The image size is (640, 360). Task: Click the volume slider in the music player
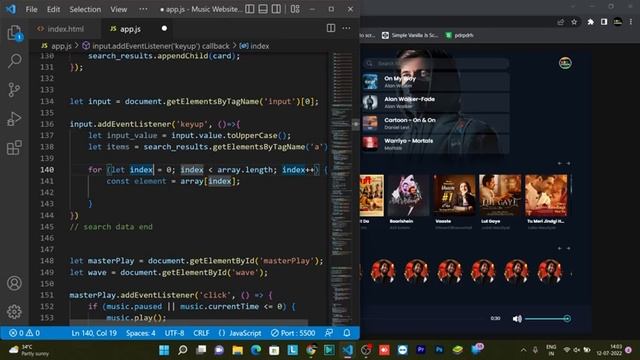[547, 319]
